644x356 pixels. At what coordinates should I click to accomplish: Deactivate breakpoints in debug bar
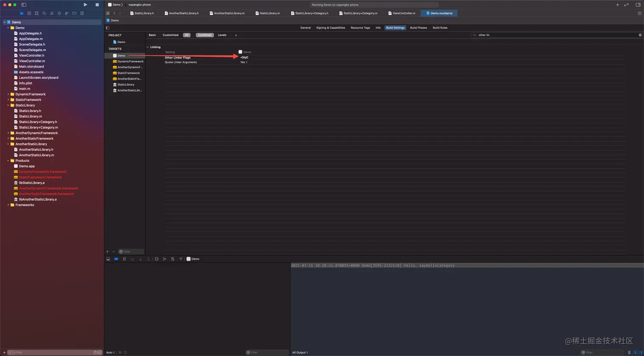click(x=116, y=259)
